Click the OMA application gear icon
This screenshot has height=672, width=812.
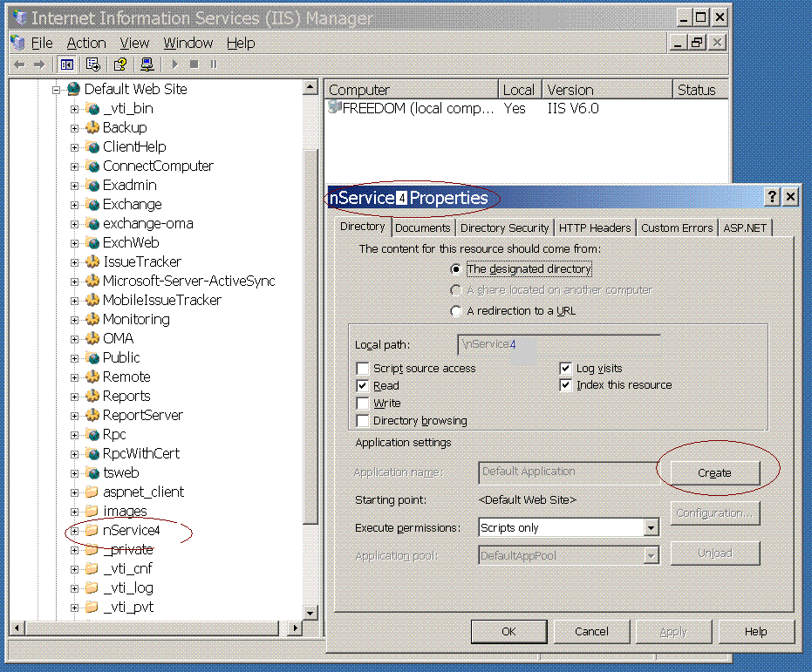click(92, 338)
